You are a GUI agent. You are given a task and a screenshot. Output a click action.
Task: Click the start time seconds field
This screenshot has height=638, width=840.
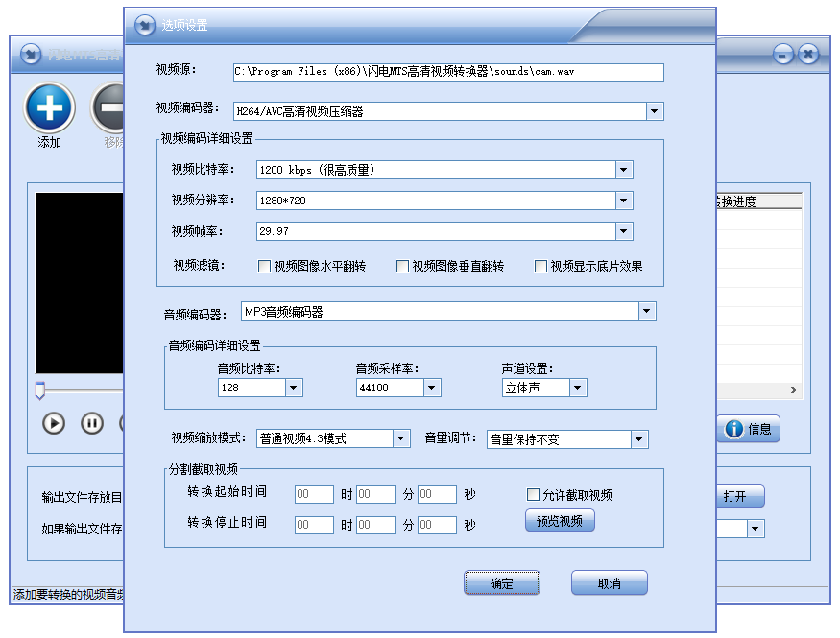[x=437, y=494]
